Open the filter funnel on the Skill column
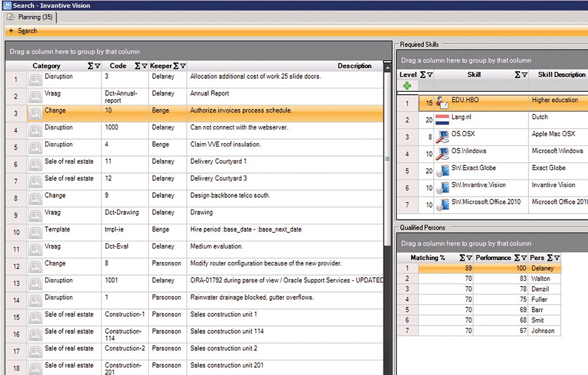 click(x=524, y=74)
